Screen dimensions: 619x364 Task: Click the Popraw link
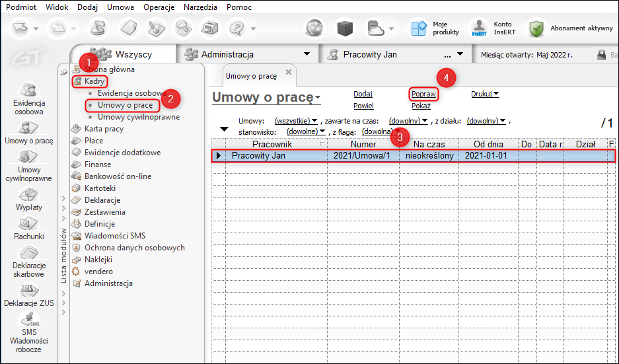423,94
